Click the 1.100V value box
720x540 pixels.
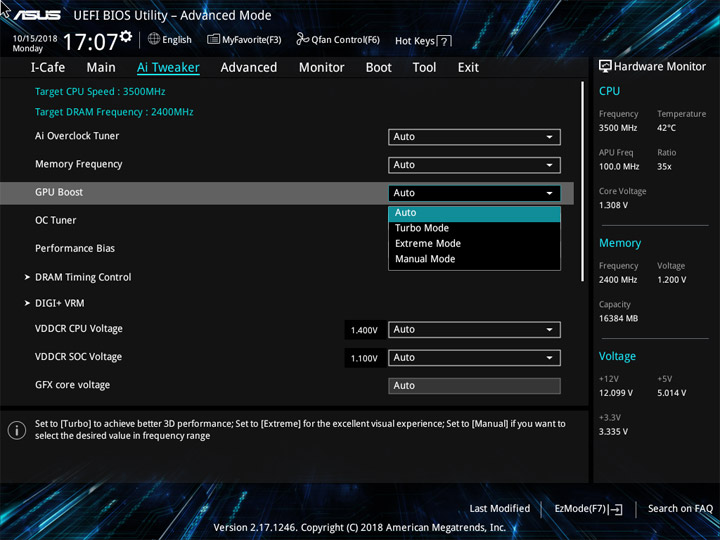[364, 358]
